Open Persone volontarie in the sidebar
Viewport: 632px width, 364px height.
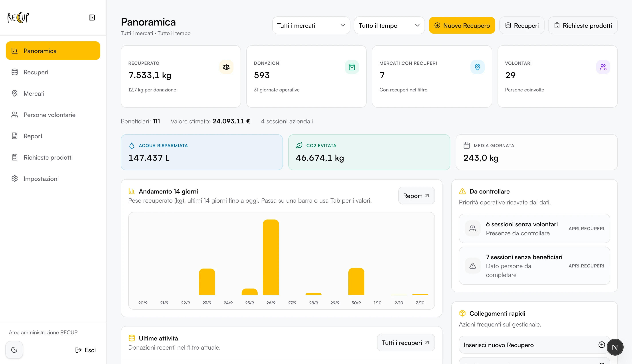[x=53, y=115]
